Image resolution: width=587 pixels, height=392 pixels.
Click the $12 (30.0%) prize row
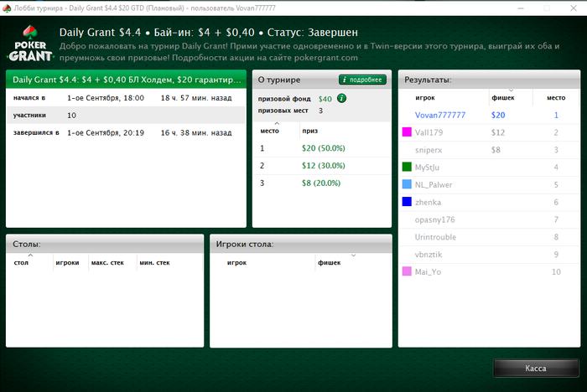(x=322, y=166)
